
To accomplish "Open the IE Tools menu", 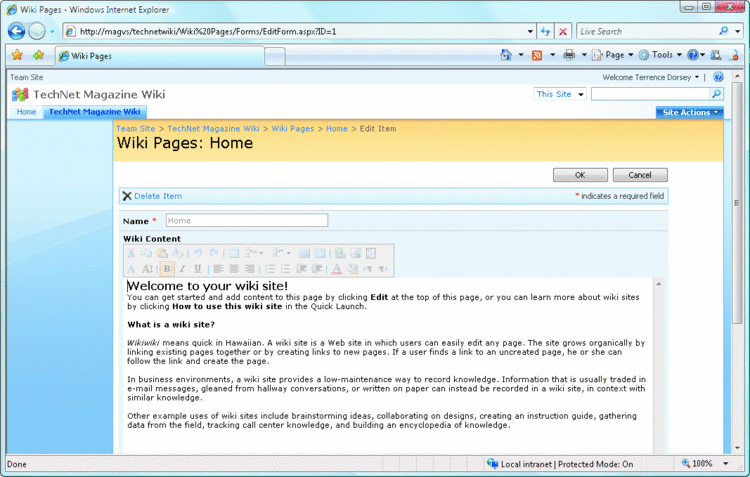I will click(x=661, y=55).
